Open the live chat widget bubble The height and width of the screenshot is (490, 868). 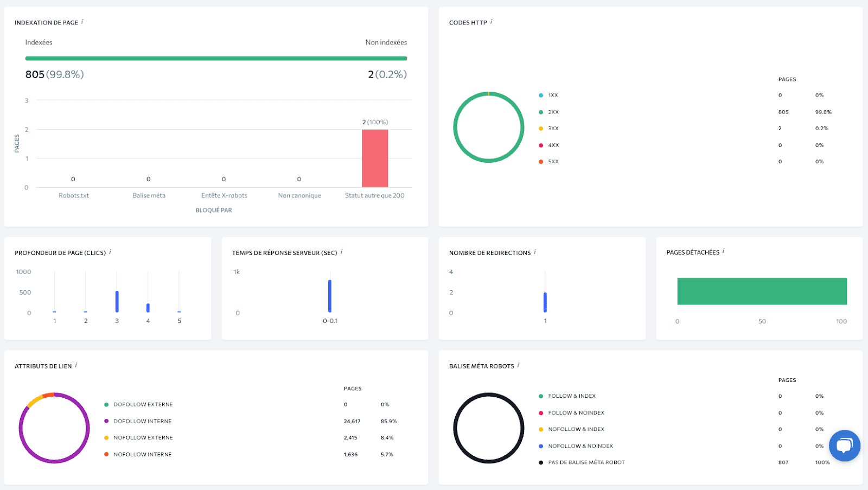pyautogui.click(x=845, y=446)
